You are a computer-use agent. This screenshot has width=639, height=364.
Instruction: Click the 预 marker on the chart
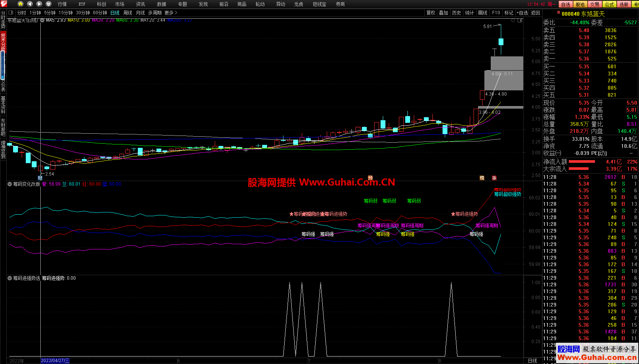[370, 178]
